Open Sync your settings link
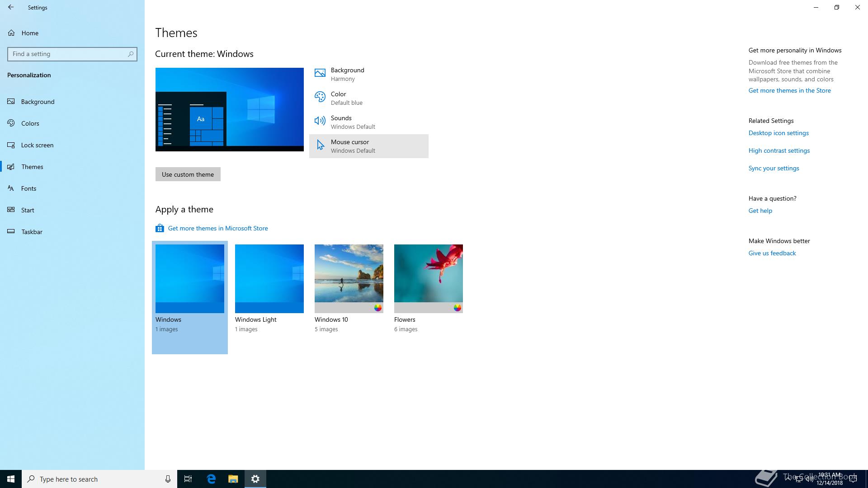This screenshot has width=868, height=488. coord(774,168)
